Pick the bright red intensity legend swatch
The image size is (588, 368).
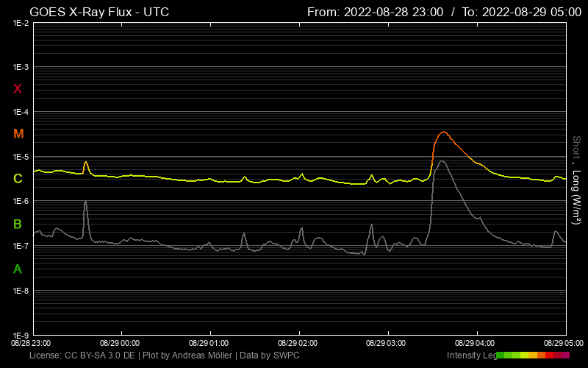(549, 355)
